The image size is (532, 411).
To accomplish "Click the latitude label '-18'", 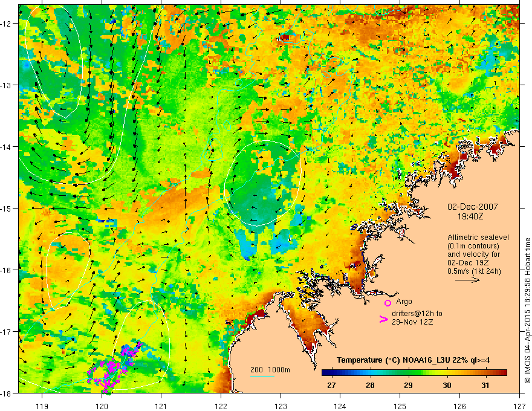I will (x=7, y=393).
